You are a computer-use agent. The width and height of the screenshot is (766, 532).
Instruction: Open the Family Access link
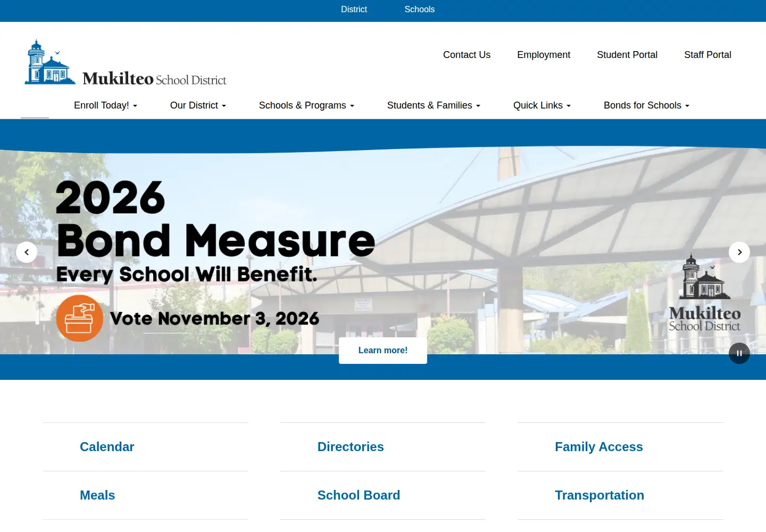point(599,447)
